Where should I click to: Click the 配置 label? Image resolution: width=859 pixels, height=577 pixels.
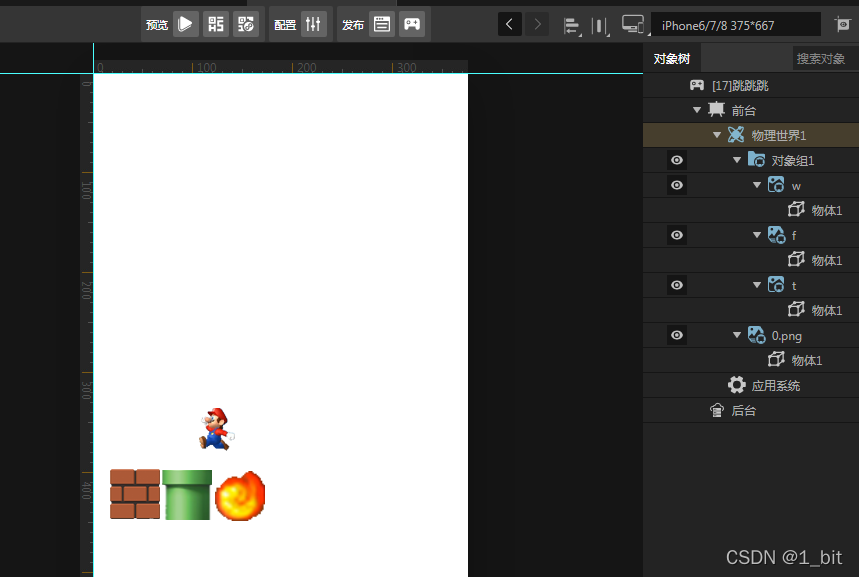pyautogui.click(x=285, y=25)
